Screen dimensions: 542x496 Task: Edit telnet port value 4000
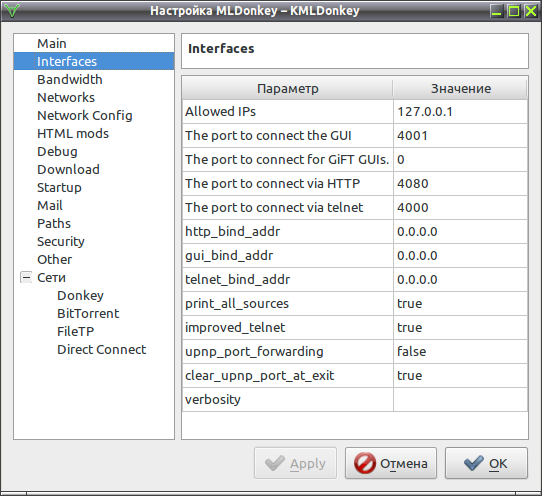pos(460,207)
